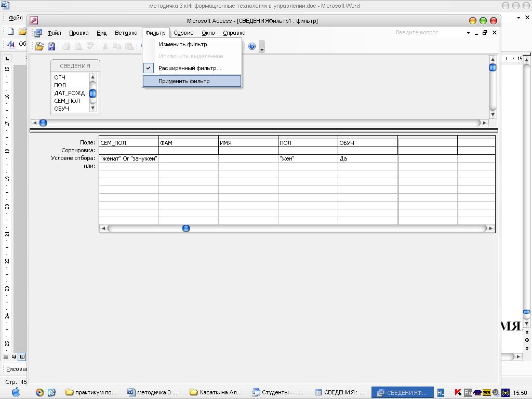
Task: Click the СВЕДЕНИЯ field list title
Action: [x=75, y=66]
